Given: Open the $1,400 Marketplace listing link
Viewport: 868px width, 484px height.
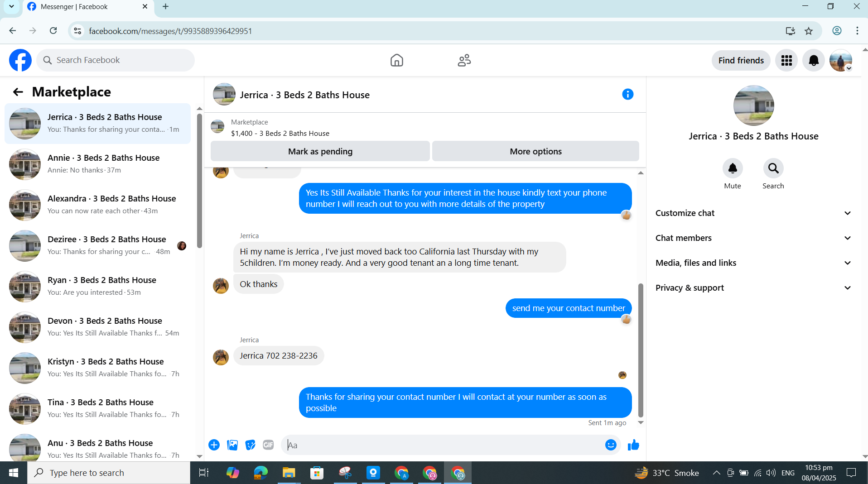Looking at the screenshot, I should click(x=280, y=133).
